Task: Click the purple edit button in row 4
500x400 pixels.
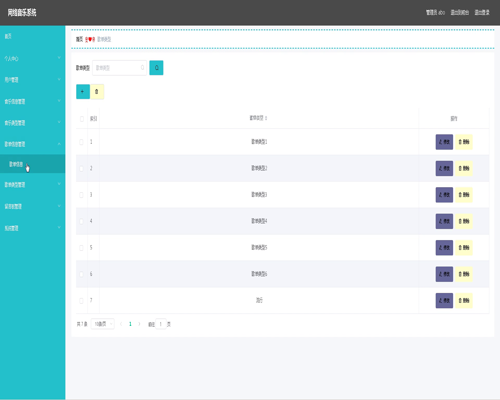Action: 444,221
